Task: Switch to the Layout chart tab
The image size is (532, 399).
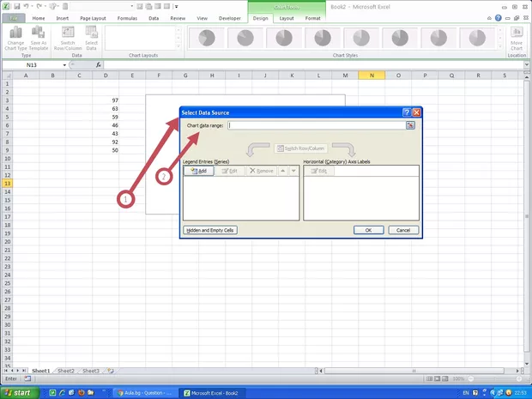Action: tap(287, 17)
